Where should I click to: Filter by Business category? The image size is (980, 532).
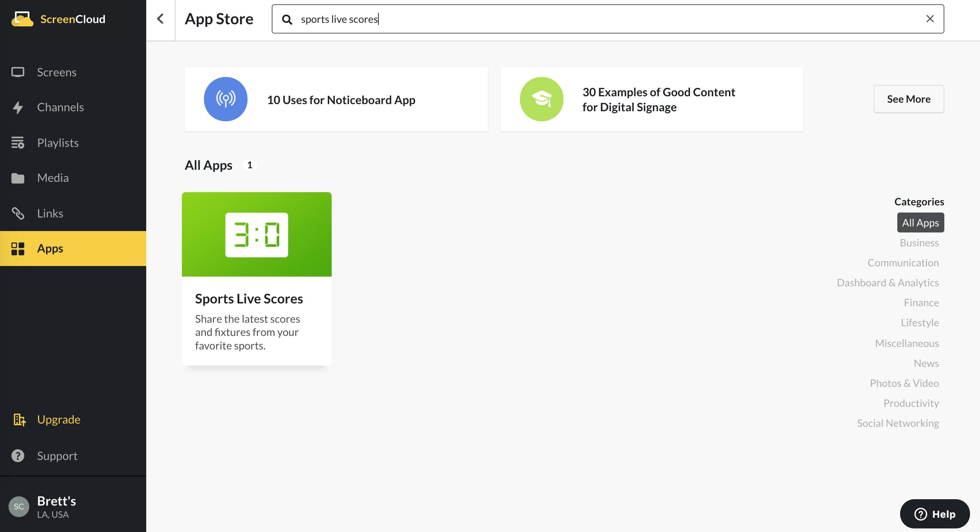[919, 242]
